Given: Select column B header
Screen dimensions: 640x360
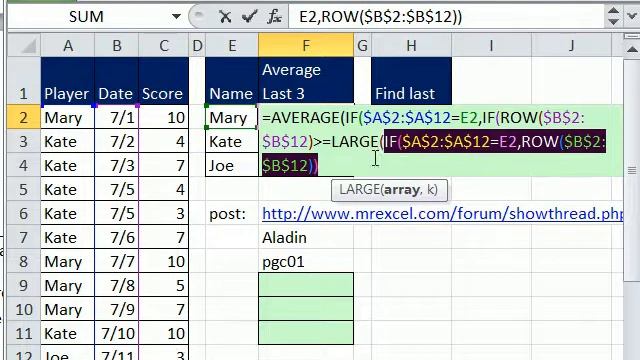Looking at the screenshot, I should pyautogui.click(x=117, y=46).
